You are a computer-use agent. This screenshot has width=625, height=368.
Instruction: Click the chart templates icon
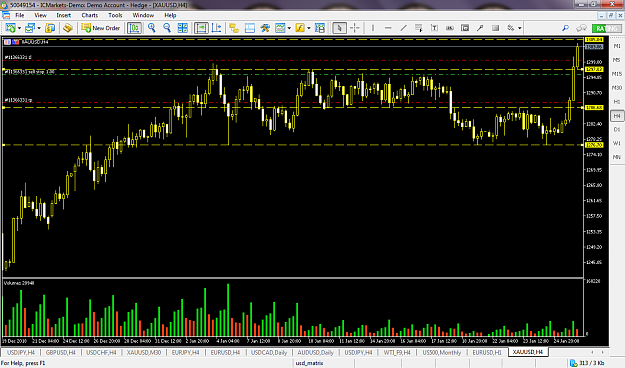[320, 28]
